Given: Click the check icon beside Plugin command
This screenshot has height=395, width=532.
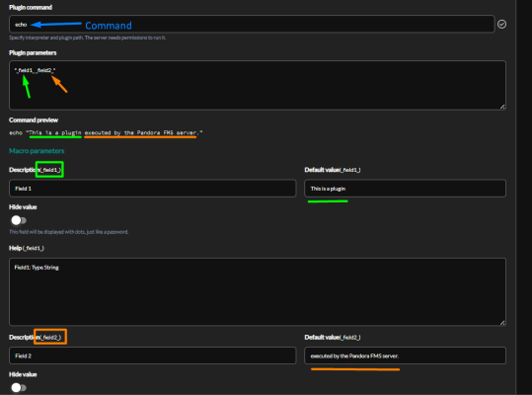Looking at the screenshot, I should point(501,24).
